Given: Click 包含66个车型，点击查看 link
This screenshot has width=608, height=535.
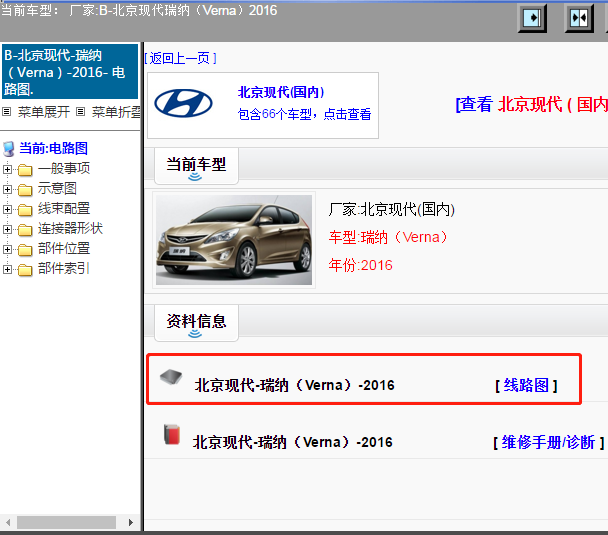Looking at the screenshot, I should tap(304, 114).
